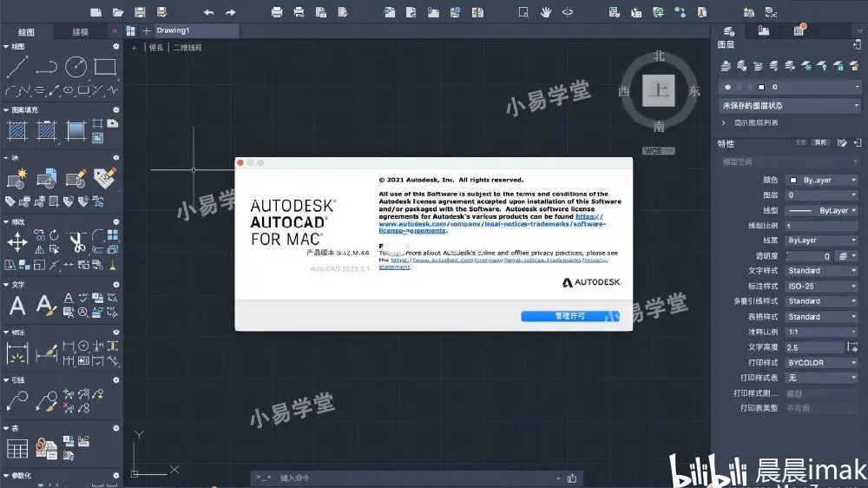Image resolution: width=868 pixels, height=488 pixels.
Task: Select the Trim scissors tool
Action: pos(77,241)
